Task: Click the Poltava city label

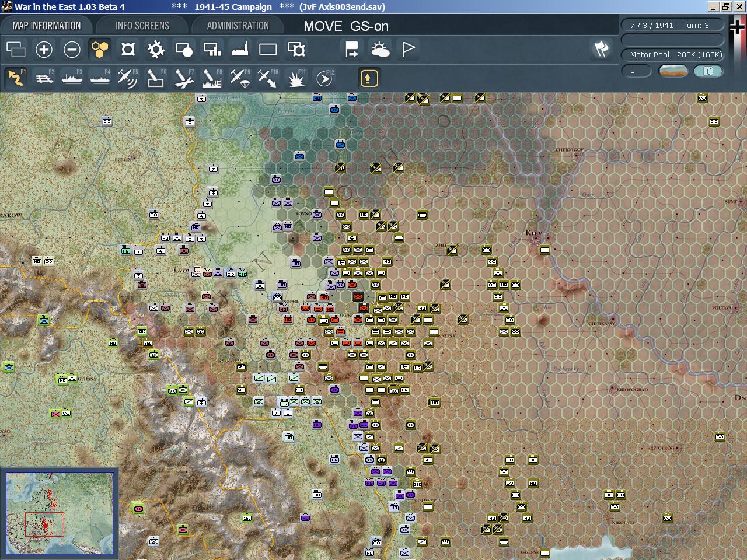Action: pos(721,308)
